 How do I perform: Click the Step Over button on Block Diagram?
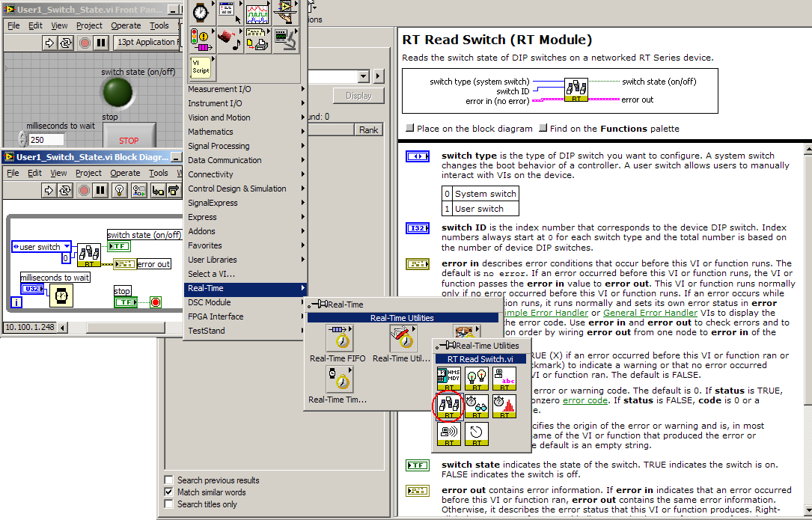pos(174,190)
